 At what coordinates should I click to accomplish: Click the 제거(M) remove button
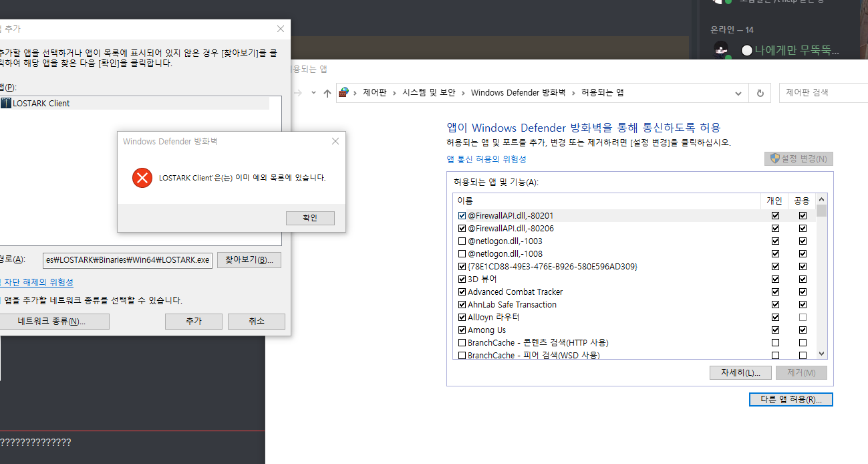(801, 372)
